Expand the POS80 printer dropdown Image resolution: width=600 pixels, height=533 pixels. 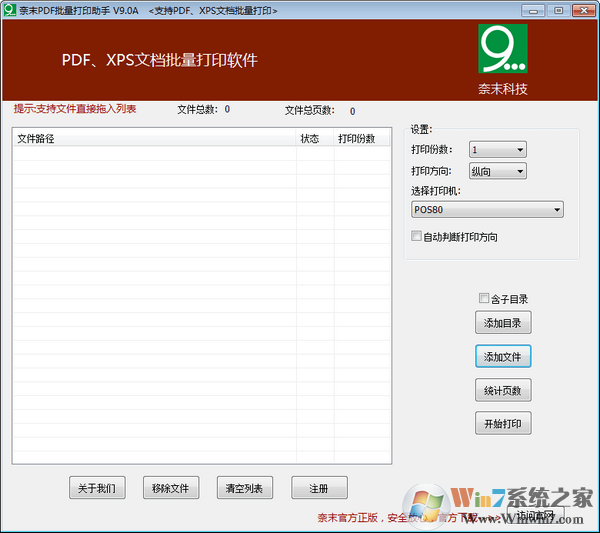tap(487, 209)
